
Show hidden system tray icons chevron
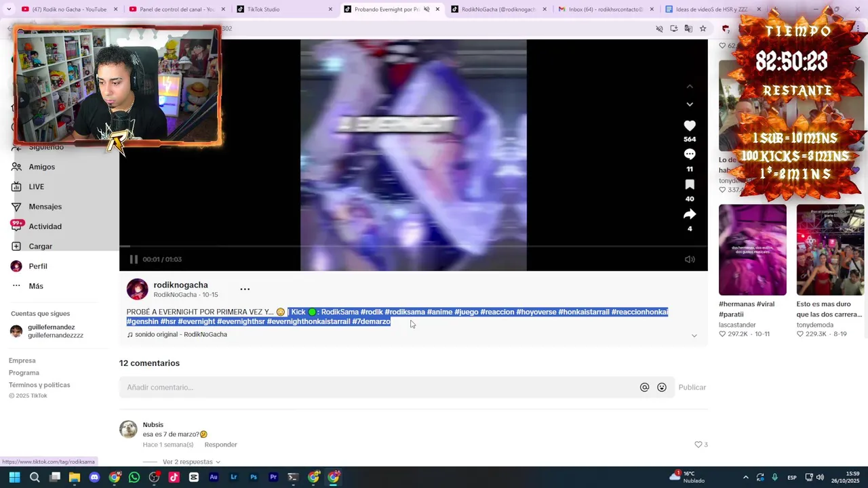tap(745, 478)
